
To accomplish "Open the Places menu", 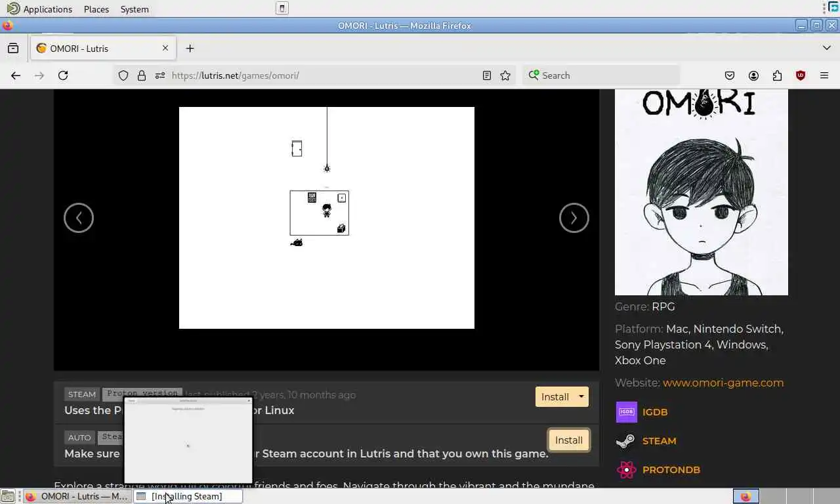I will (96, 9).
